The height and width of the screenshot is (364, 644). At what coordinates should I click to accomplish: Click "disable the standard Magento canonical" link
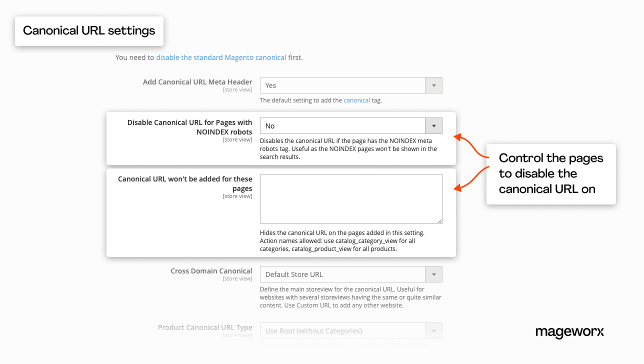pos(221,57)
